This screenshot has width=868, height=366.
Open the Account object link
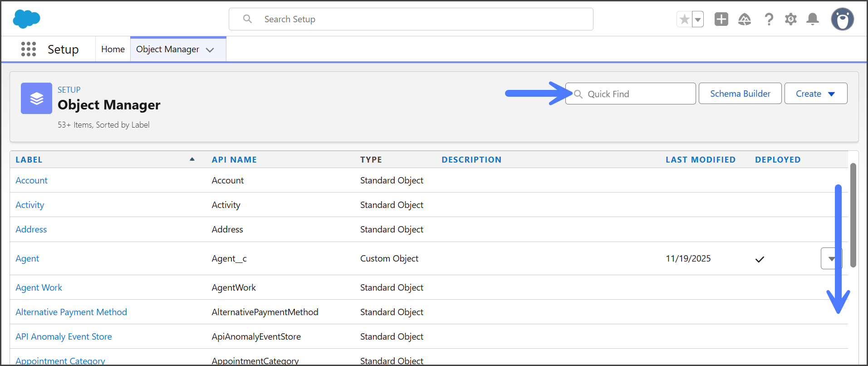(x=31, y=180)
